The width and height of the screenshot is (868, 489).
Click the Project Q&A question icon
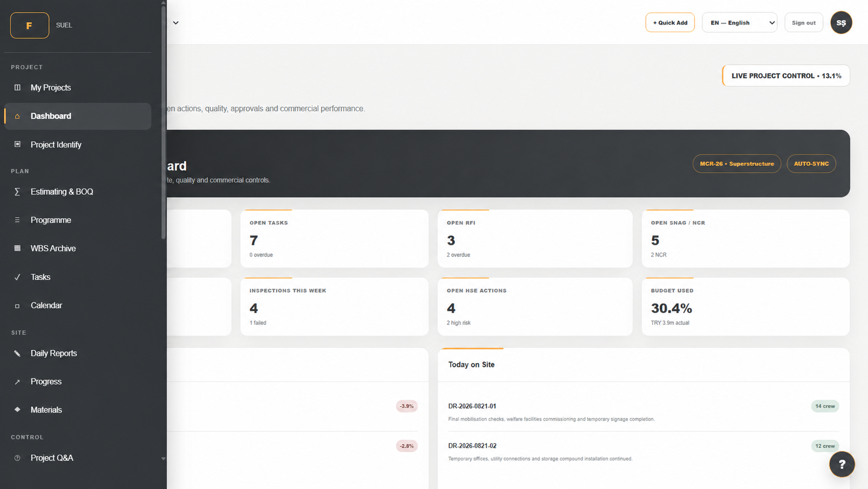pyautogui.click(x=17, y=458)
